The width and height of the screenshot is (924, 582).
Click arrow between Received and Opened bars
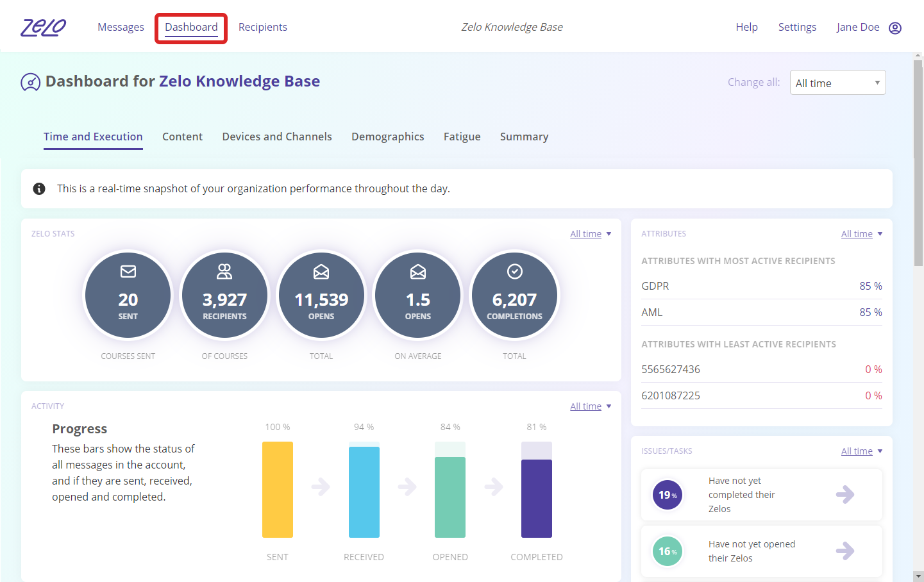pos(407,486)
